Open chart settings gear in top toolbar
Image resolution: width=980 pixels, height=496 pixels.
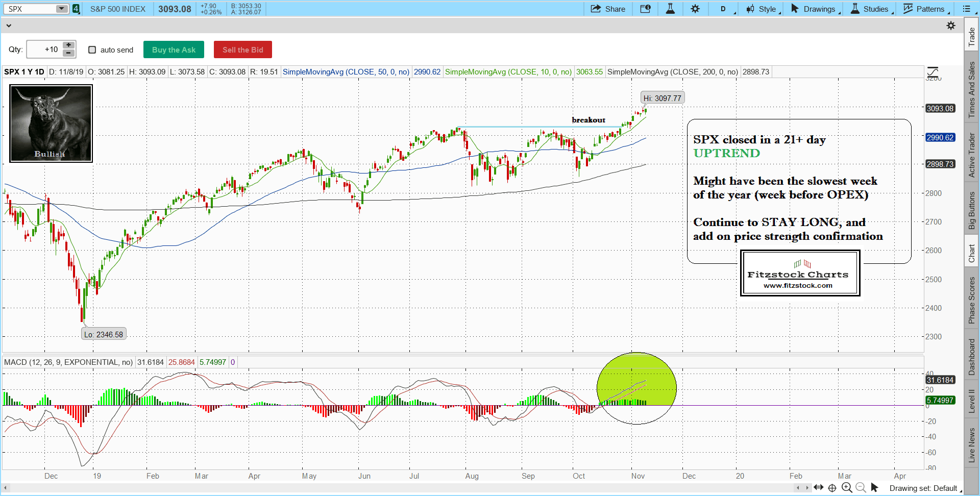[x=695, y=9]
